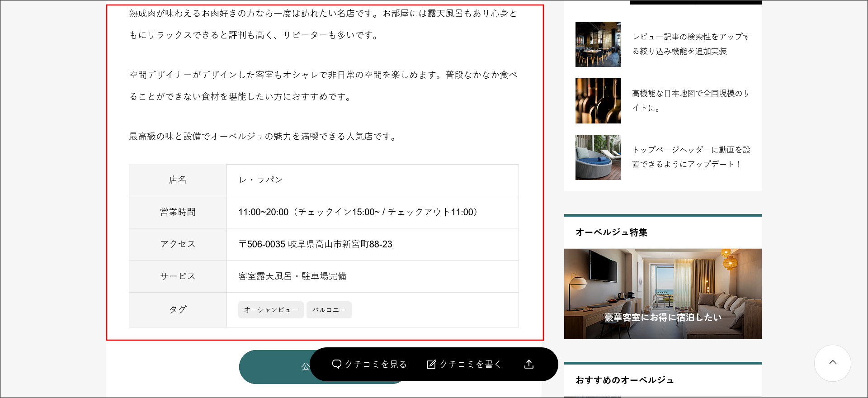Click the pencil icon for クチコミを書く
The image size is (868, 398).
(431, 364)
